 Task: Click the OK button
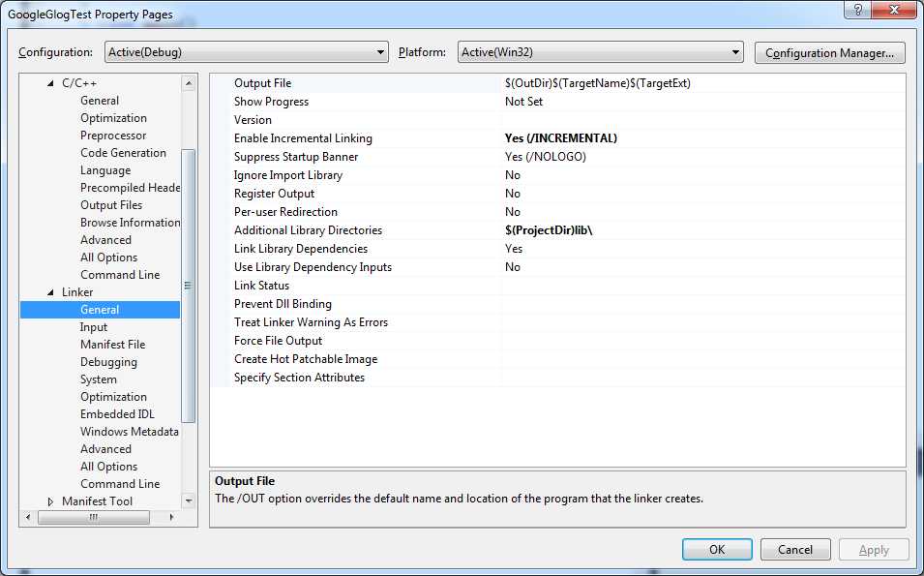717,550
